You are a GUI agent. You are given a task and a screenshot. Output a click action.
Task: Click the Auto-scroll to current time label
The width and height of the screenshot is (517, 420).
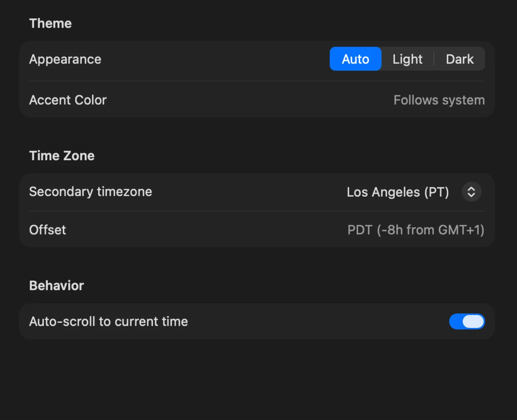pos(109,322)
